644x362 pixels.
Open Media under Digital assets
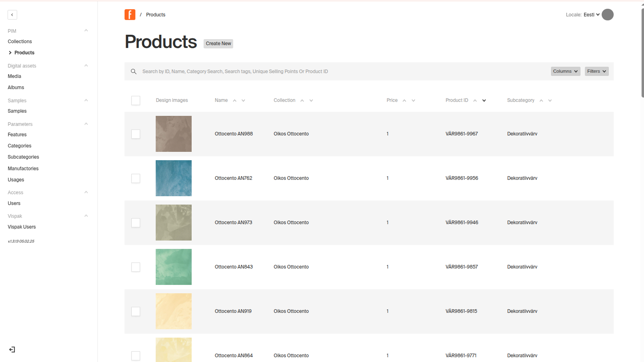click(x=14, y=76)
